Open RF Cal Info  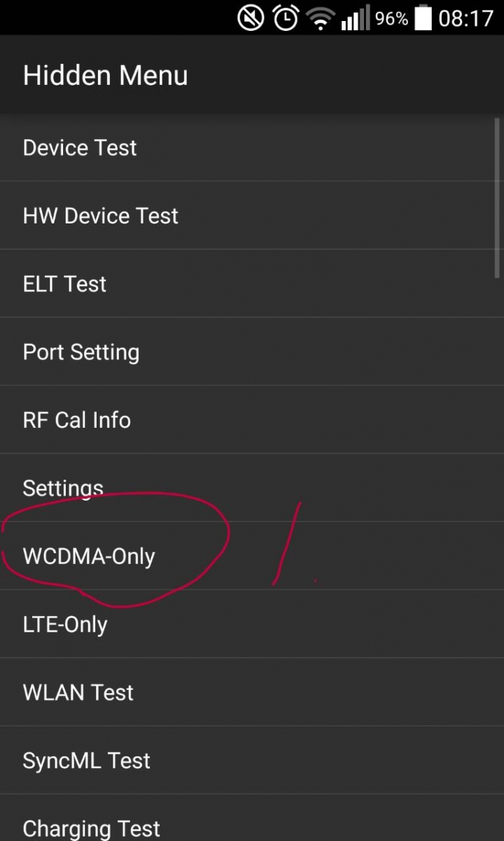pos(252,419)
